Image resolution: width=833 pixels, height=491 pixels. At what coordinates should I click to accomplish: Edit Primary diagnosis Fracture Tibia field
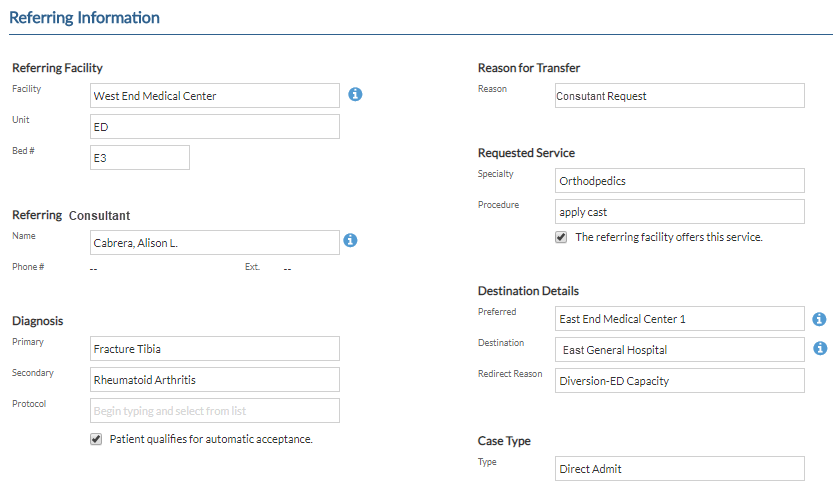pos(215,349)
